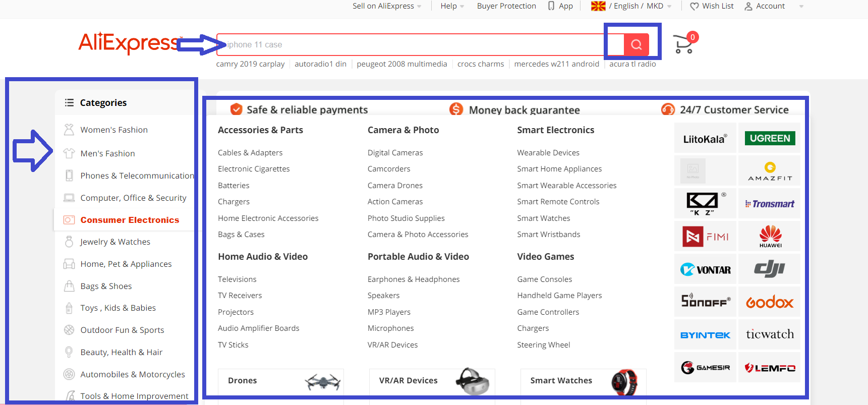The height and width of the screenshot is (405, 868).
Task: Open the Godox brand logo
Action: tap(770, 302)
